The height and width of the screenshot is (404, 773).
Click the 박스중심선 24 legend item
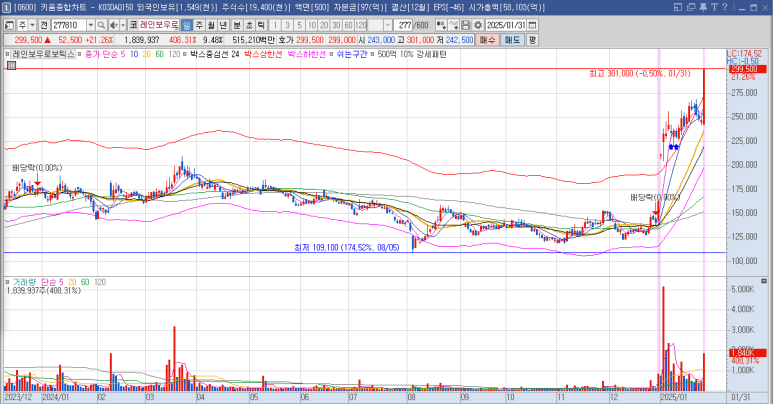(x=214, y=54)
